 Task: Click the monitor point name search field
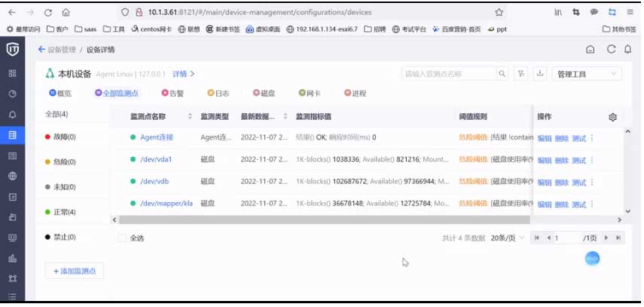[x=448, y=74]
